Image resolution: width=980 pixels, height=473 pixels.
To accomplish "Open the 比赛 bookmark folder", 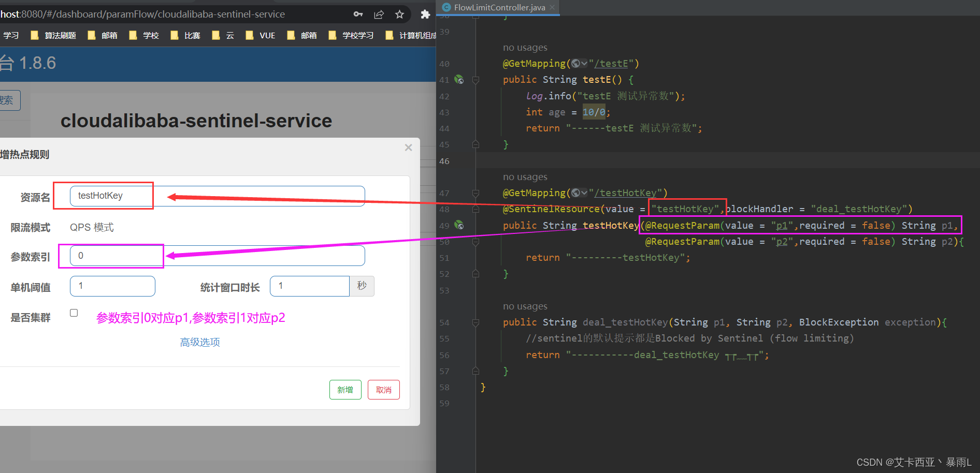I will 185,35.
